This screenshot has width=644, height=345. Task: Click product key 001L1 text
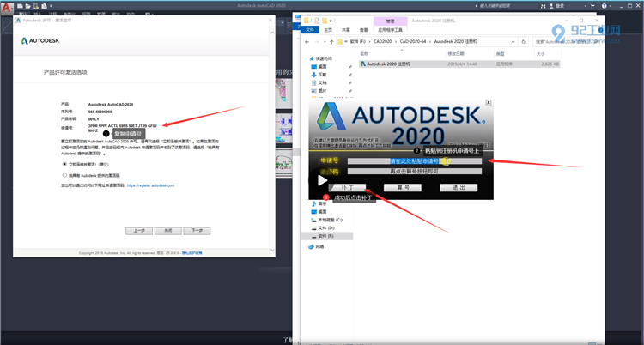pos(94,118)
